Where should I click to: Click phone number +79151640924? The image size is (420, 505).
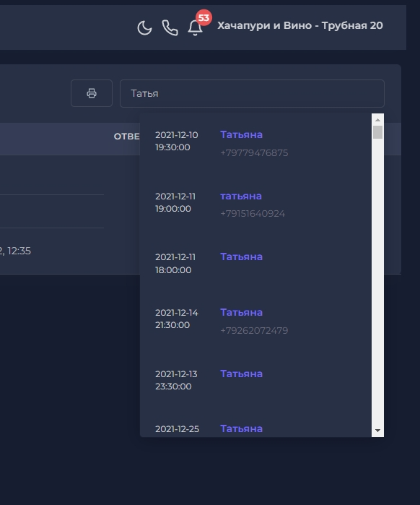pos(253,214)
